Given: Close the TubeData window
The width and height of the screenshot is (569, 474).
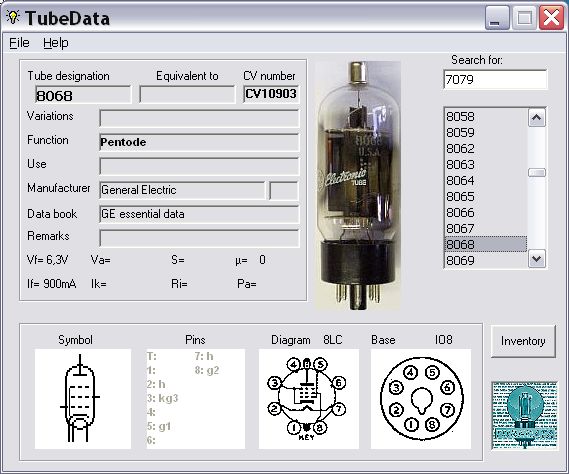Looking at the screenshot, I should 551,18.
